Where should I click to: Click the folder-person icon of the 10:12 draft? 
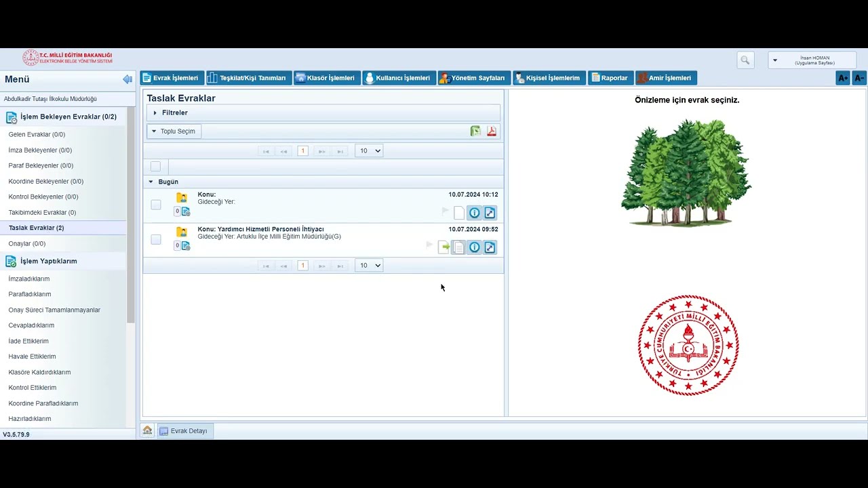182,197
